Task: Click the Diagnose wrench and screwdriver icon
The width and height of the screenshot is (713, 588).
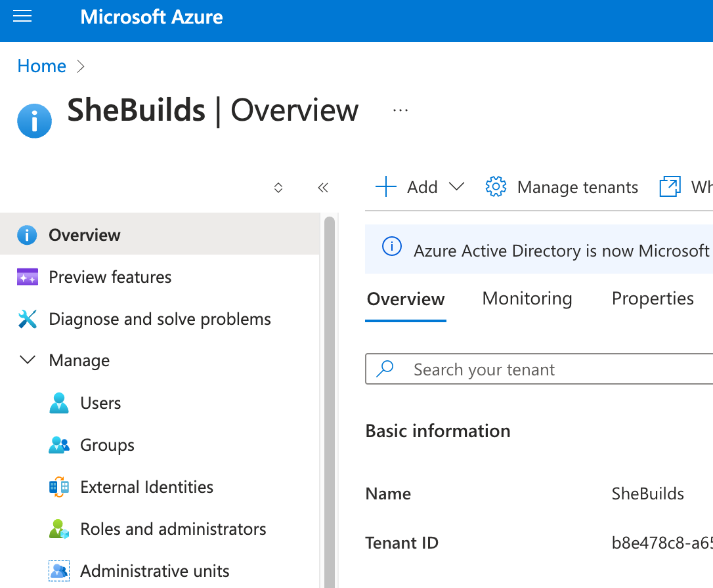Action: 28,319
